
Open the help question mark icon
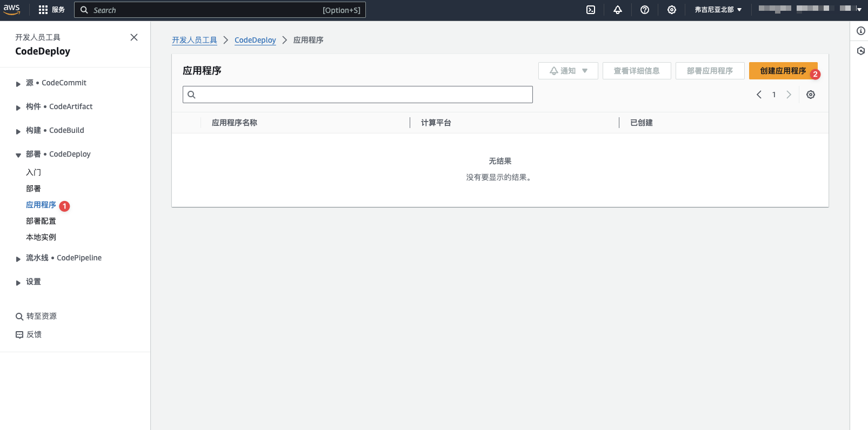pyautogui.click(x=645, y=10)
